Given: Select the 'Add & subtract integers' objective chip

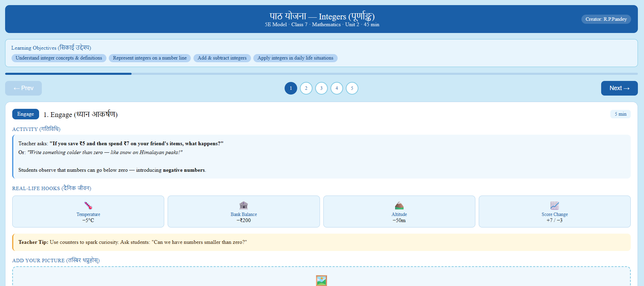Looking at the screenshot, I should (x=222, y=58).
